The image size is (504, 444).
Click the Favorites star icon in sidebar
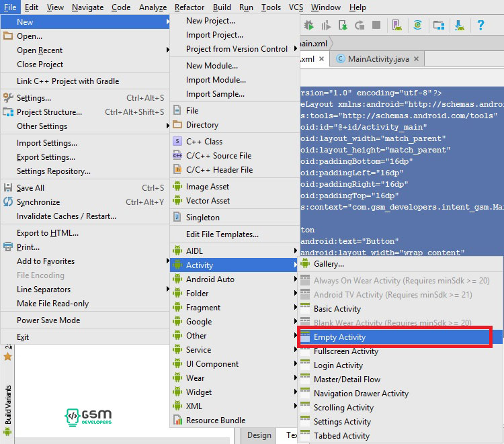click(7, 357)
